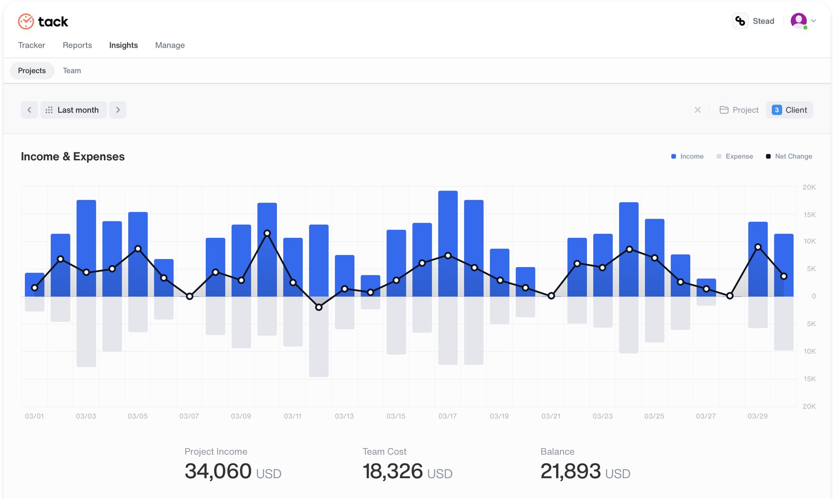Clear filters using the X icon
The height and width of the screenshot is (504, 834).
[x=698, y=110]
